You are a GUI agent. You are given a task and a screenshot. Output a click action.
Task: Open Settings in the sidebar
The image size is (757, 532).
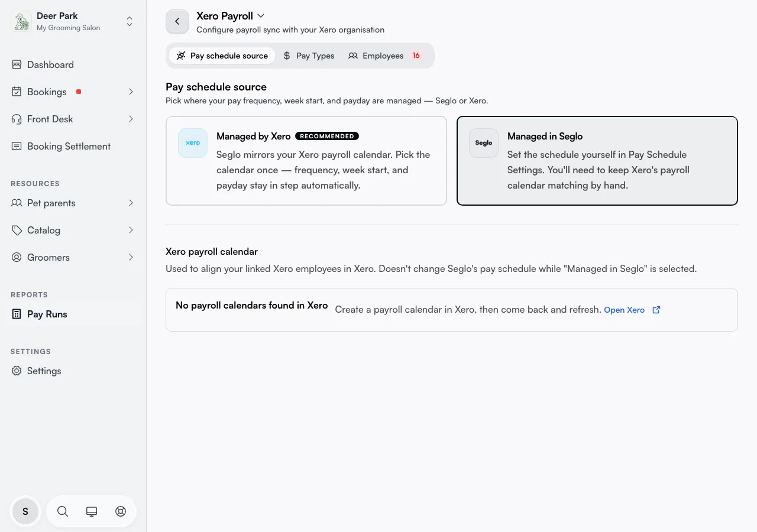tap(73, 371)
